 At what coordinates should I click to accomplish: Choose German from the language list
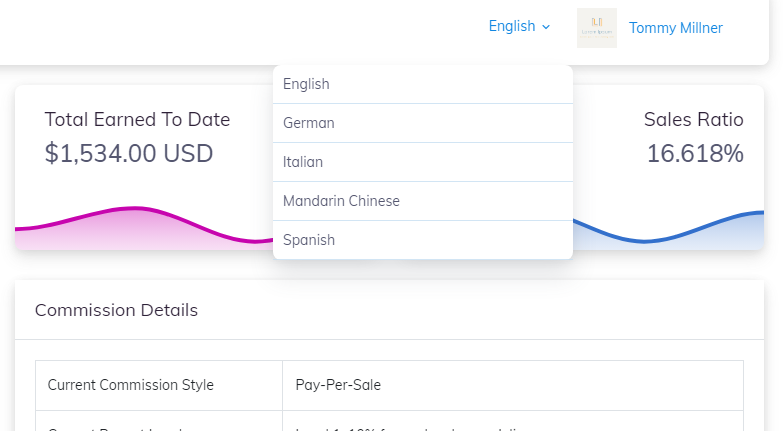click(x=423, y=123)
